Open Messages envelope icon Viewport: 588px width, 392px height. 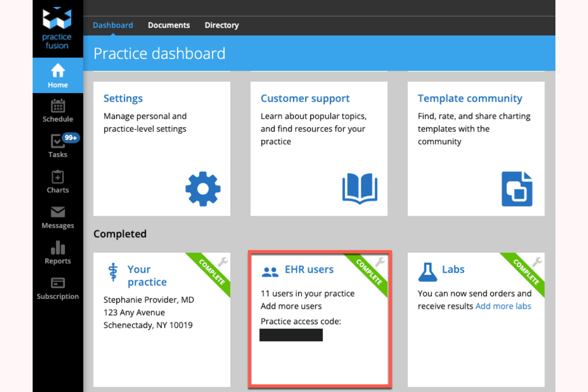[x=58, y=212]
